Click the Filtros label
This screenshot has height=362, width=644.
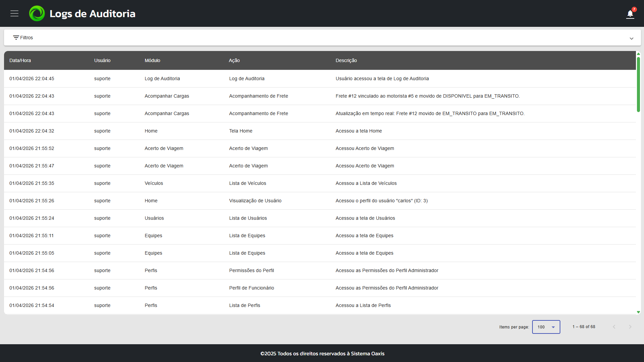[27, 37]
